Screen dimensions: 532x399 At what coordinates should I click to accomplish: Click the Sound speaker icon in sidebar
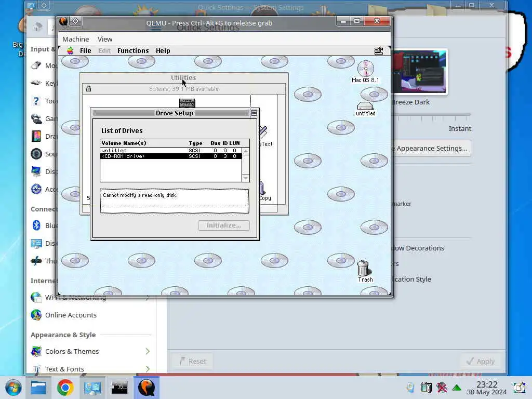click(x=36, y=154)
